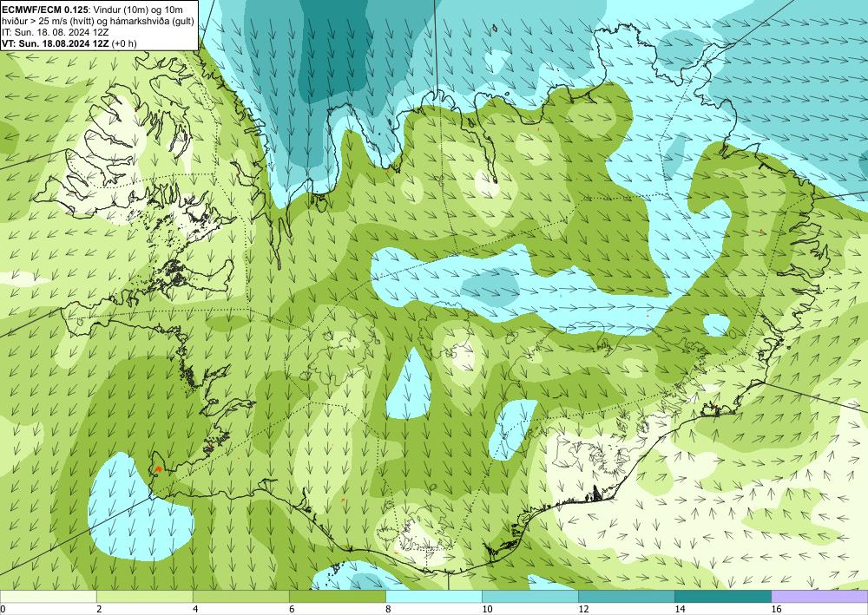The width and height of the screenshot is (868, 615).
Task: Select the green 4–6 m/s legend swatch
Action: click(240, 596)
